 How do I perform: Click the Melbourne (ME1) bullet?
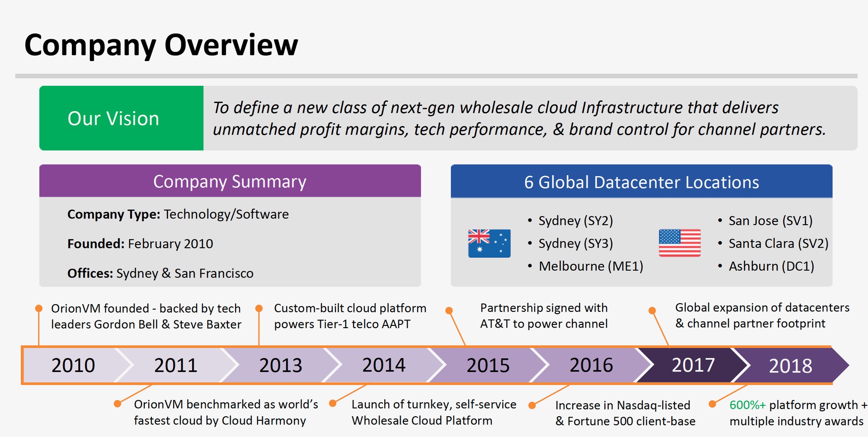(x=585, y=266)
